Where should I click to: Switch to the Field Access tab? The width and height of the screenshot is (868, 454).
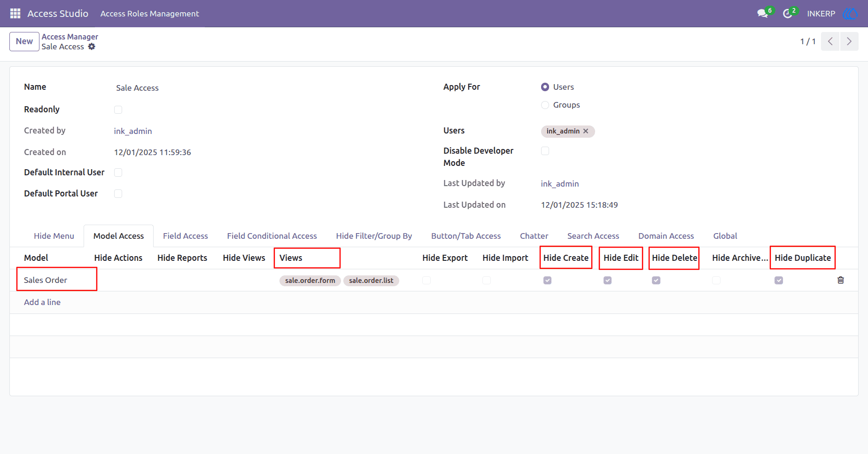pyautogui.click(x=186, y=236)
